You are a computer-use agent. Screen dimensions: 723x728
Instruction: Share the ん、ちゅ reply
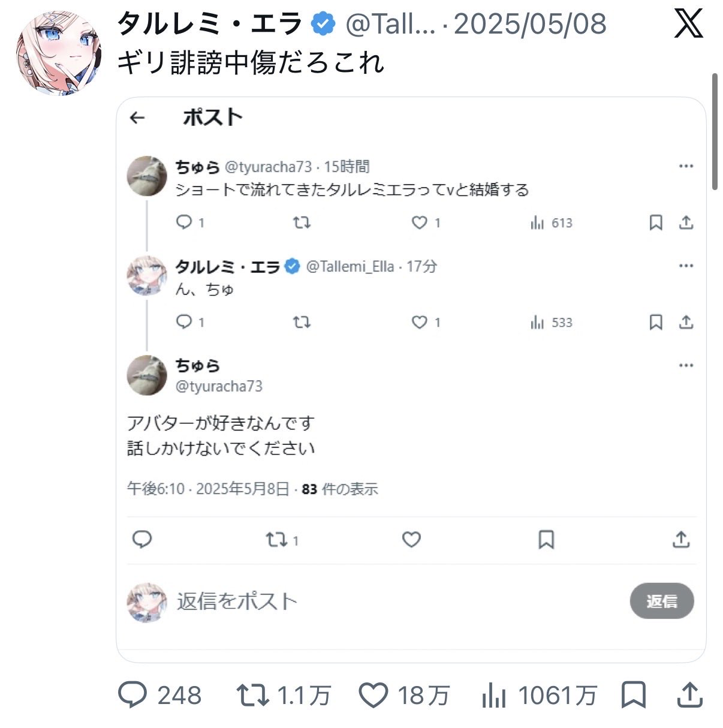(686, 323)
